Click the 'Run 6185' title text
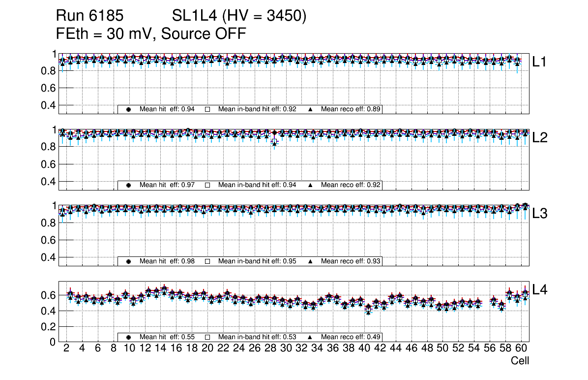588x380 pixels. [x=89, y=16]
